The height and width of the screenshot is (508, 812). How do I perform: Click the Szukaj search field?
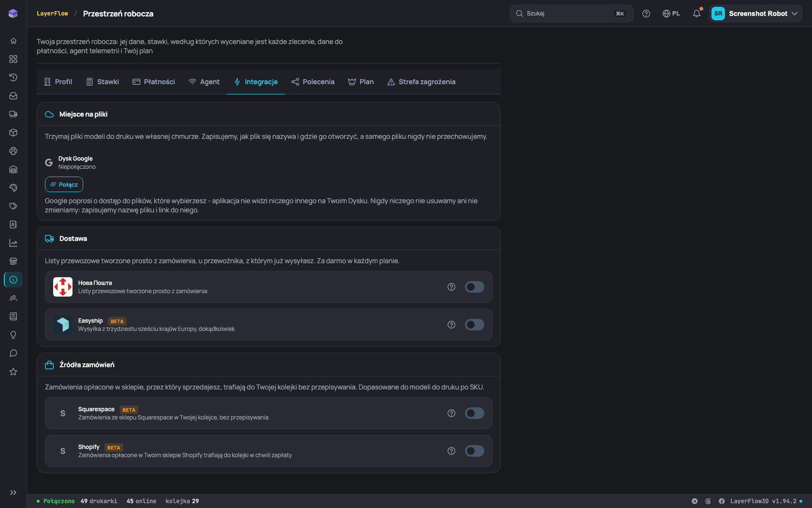571,14
